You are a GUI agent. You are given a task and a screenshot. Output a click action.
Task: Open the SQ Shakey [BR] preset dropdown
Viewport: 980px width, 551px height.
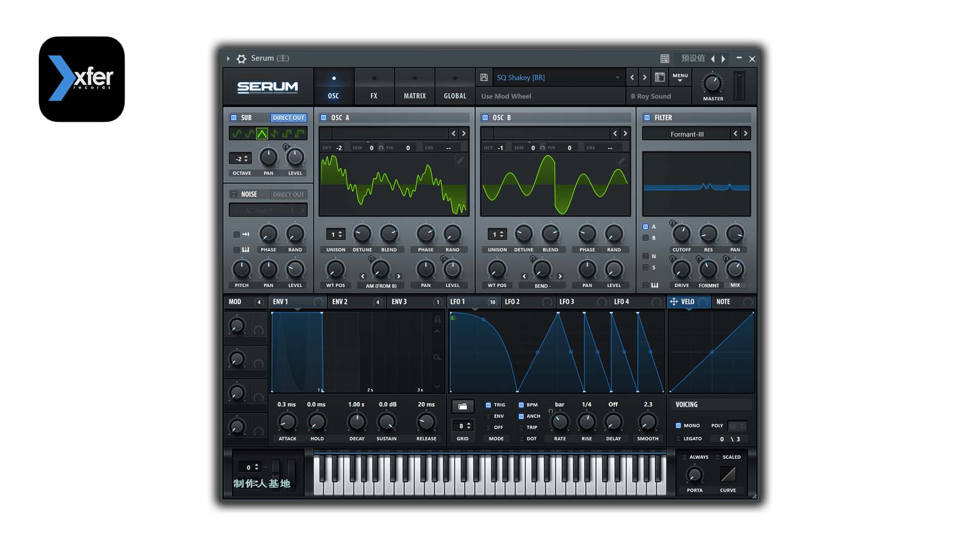558,78
